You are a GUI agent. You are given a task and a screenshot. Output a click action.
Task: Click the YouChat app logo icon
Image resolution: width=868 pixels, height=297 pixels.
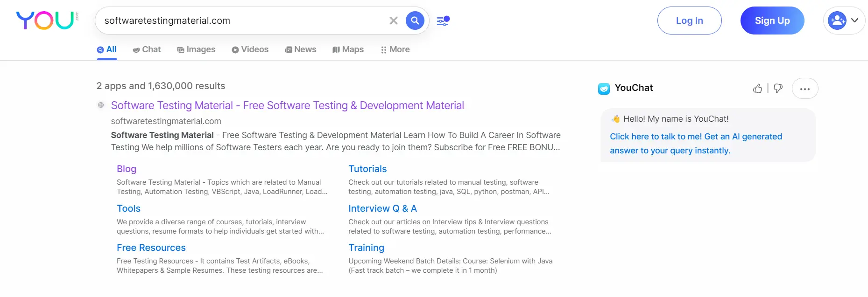604,89
